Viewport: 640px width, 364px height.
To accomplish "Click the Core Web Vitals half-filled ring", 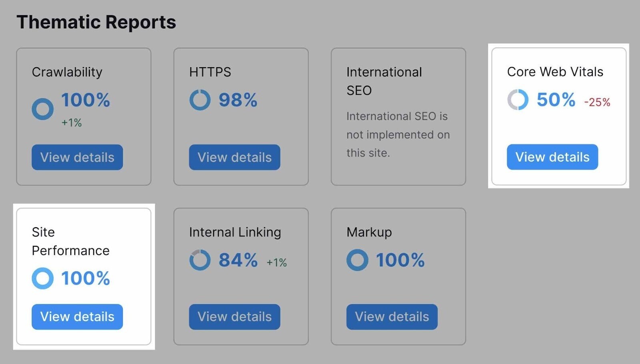I will pyautogui.click(x=517, y=100).
